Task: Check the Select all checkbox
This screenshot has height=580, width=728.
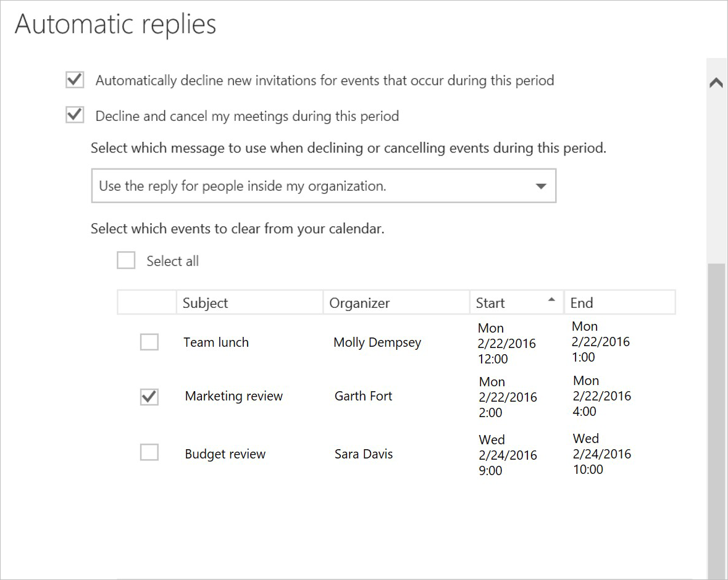Action: [126, 261]
